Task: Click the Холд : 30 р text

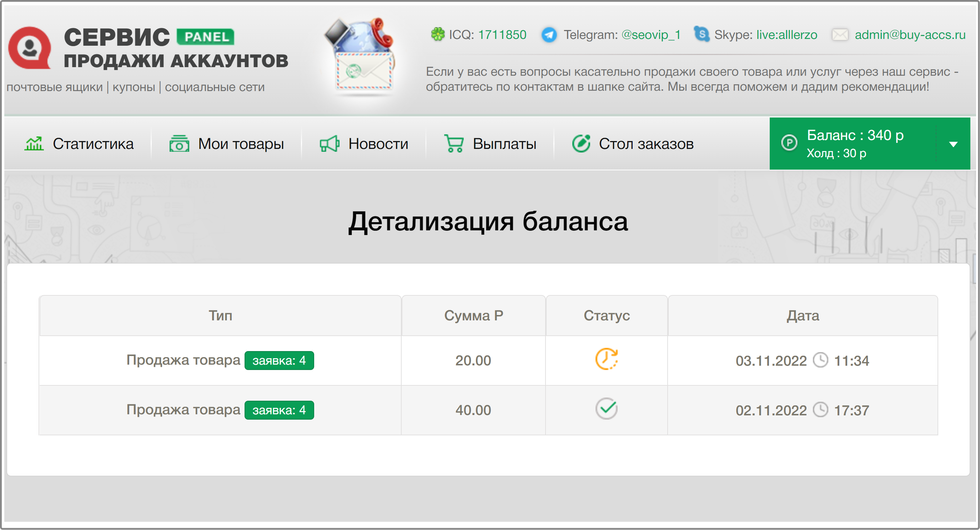Action: 836,153
